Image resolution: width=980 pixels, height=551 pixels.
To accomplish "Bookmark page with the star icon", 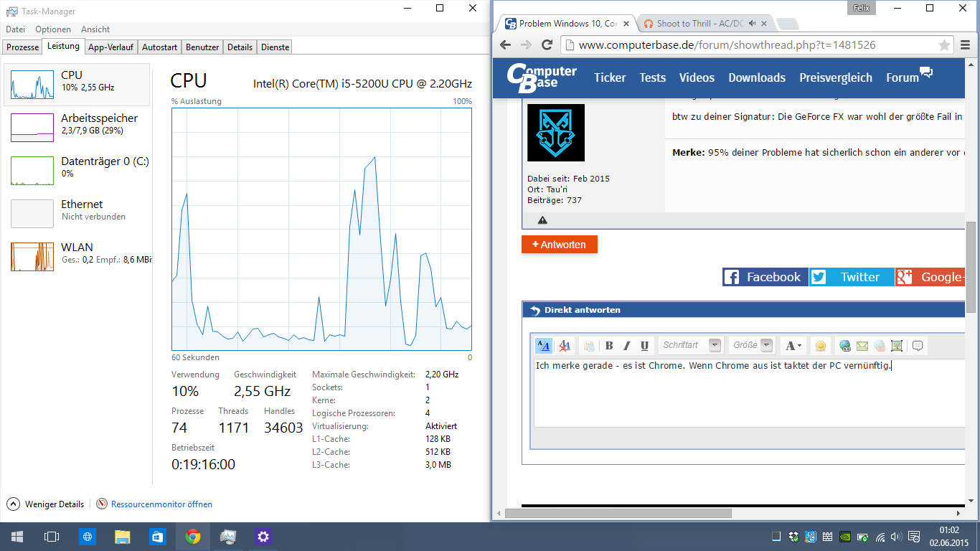I will click(x=945, y=44).
